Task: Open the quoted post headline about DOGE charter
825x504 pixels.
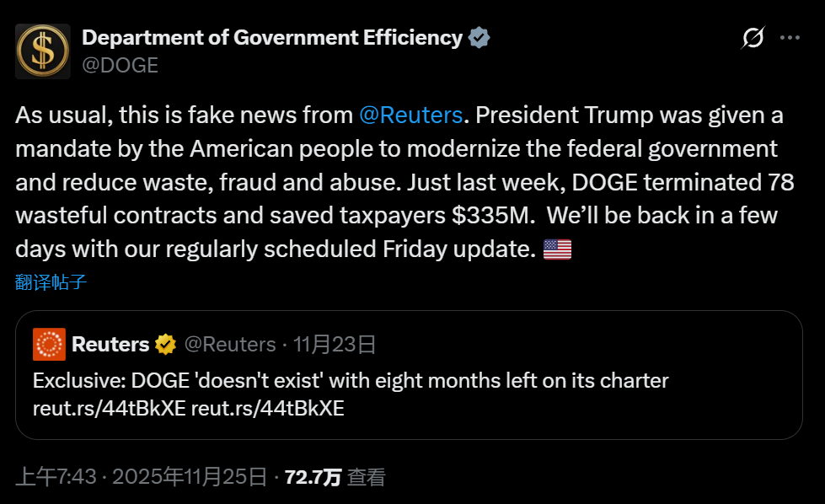Action: point(351,381)
